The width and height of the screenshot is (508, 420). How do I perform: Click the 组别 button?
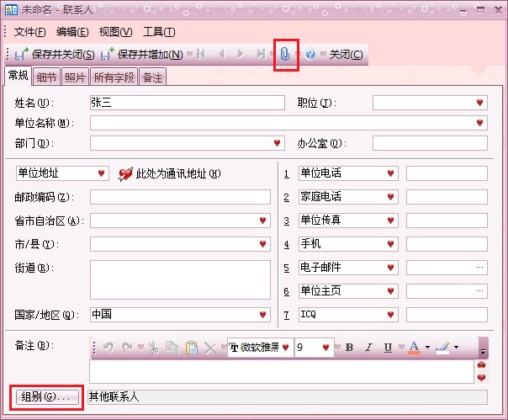47,396
